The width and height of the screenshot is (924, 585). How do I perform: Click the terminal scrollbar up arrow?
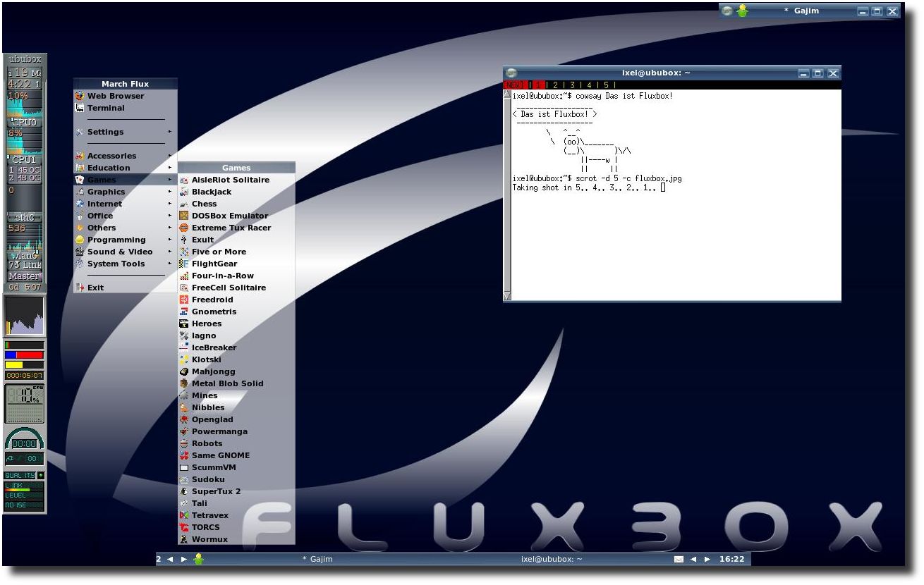[x=507, y=94]
